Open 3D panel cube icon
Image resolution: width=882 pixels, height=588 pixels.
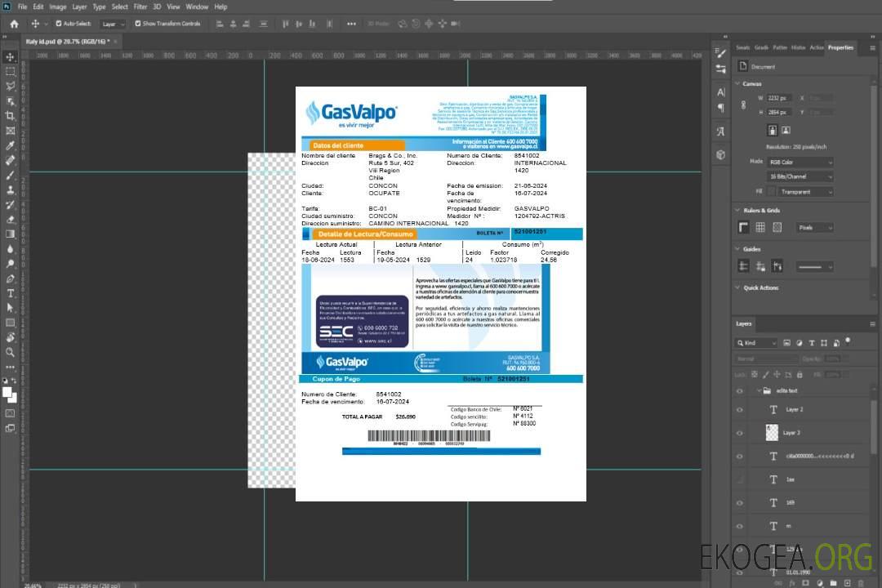pos(720,154)
